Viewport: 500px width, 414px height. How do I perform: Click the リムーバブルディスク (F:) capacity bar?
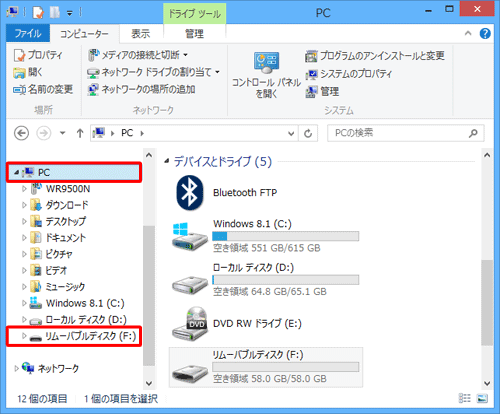[286, 367]
